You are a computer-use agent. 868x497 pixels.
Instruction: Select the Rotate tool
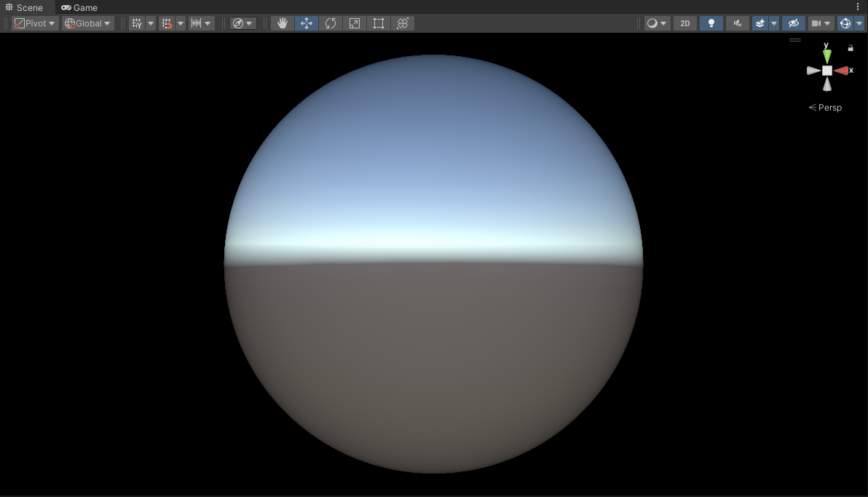click(x=331, y=23)
